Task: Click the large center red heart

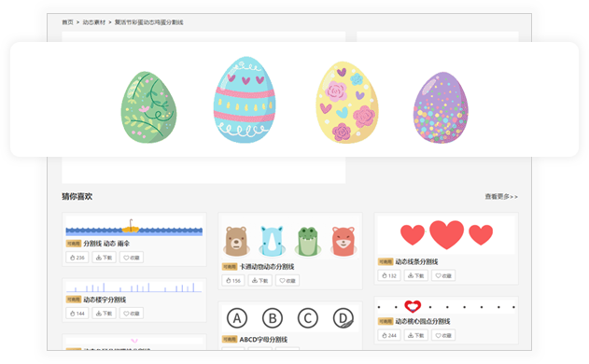Action: click(446, 235)
